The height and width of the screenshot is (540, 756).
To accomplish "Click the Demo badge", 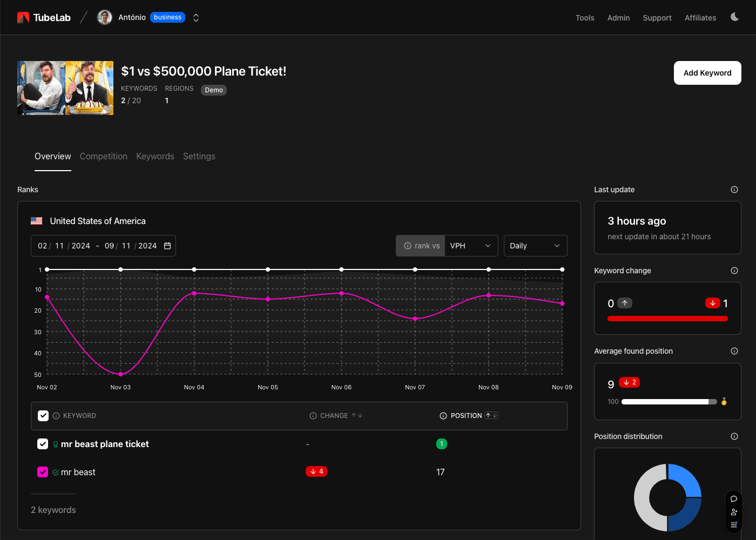I will [x=214, y=90].
